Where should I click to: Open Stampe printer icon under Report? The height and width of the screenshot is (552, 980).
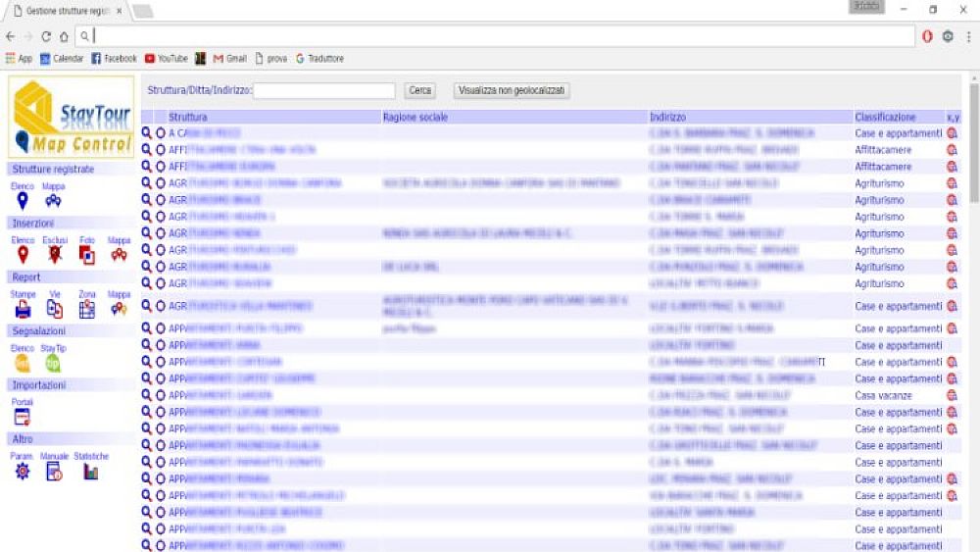(23, 309)
